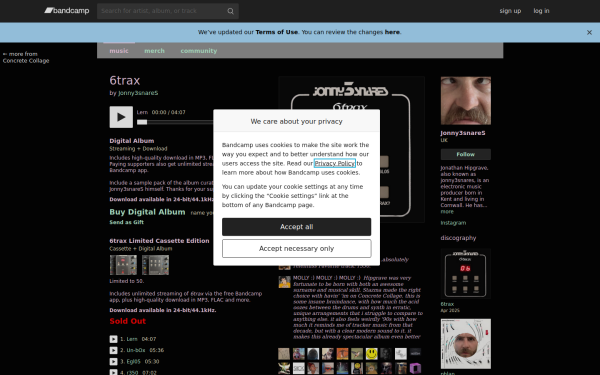Click Accept all cookies button

click(297, 227)
